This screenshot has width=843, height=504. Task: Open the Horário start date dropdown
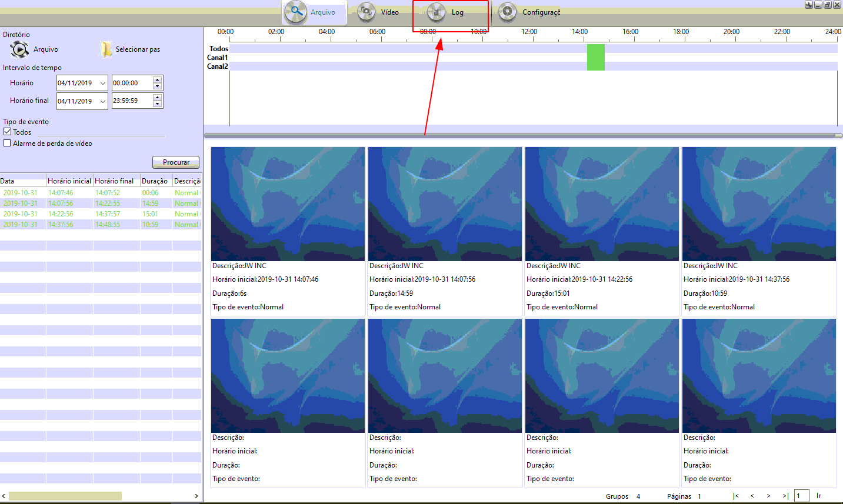pos(103,83)
